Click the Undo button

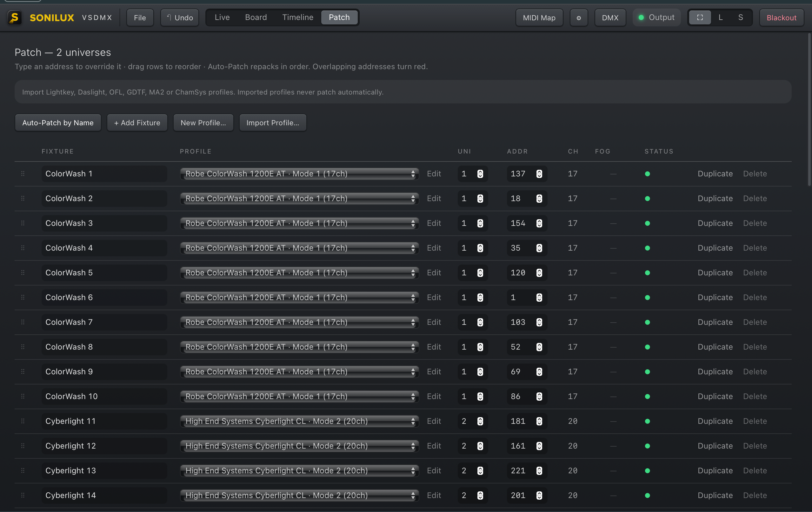(x=180, y=18)
